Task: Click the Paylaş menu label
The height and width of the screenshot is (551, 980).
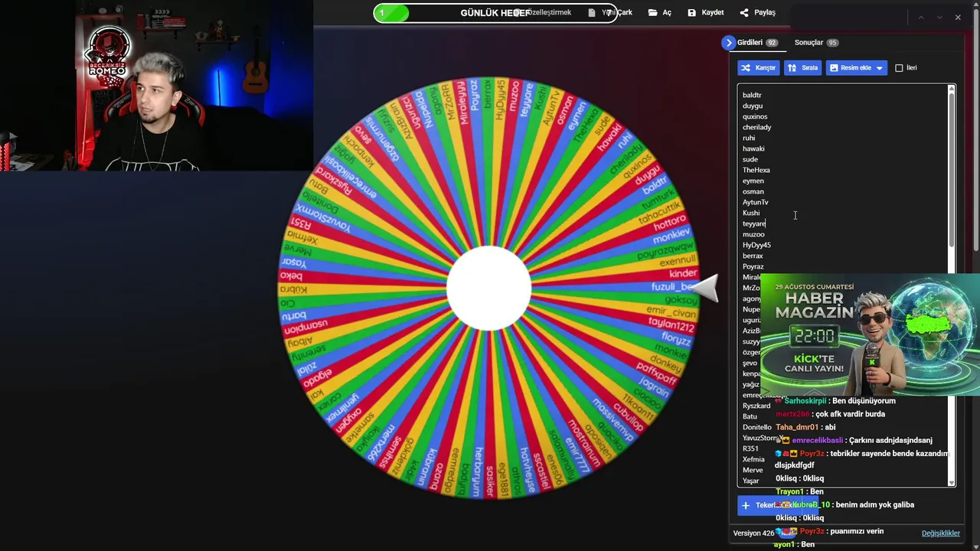Action: click(x=765, y=12)
